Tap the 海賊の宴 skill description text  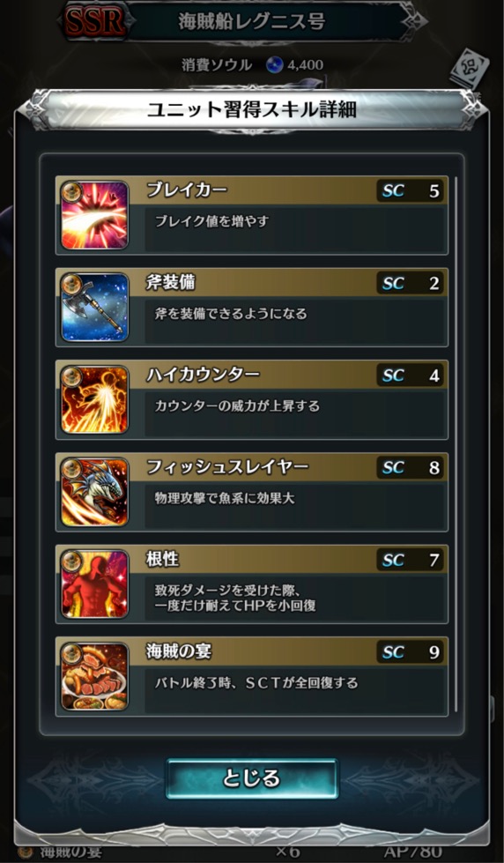coord(256,683)
